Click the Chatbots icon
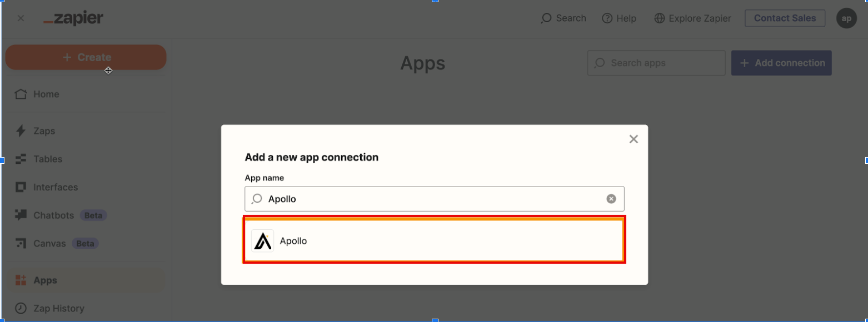Viewport: 868px width, 322px height. (21, 215)
